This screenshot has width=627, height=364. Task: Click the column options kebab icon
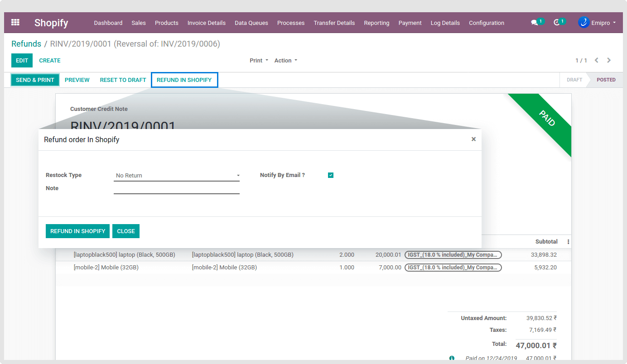(568, 242)
